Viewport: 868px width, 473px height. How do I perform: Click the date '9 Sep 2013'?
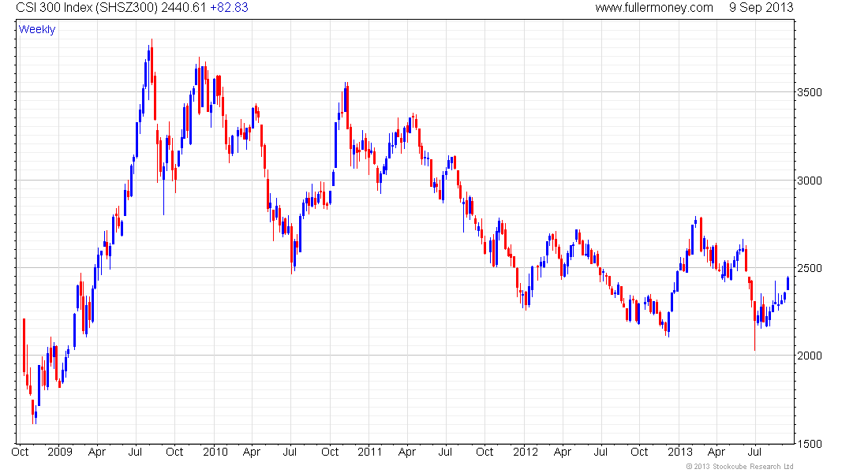[x=761, y=8]
